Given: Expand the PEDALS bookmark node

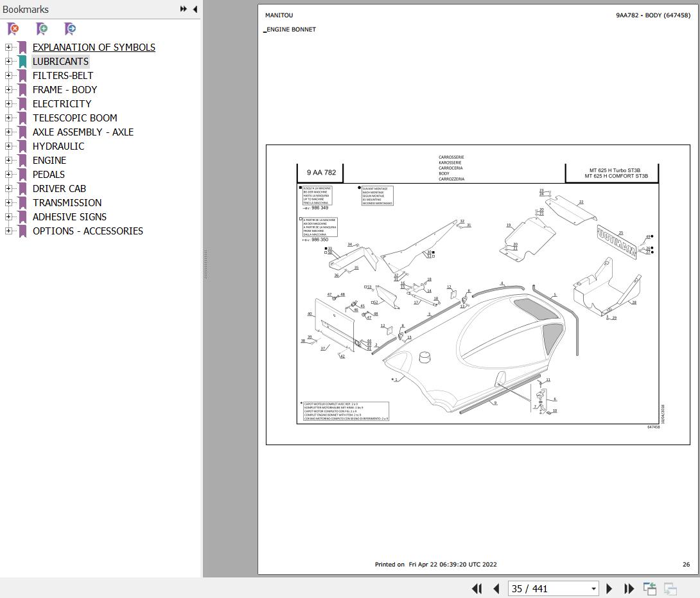Looking at the screenshot, I should pyautogui.click(x=8, y=174).
